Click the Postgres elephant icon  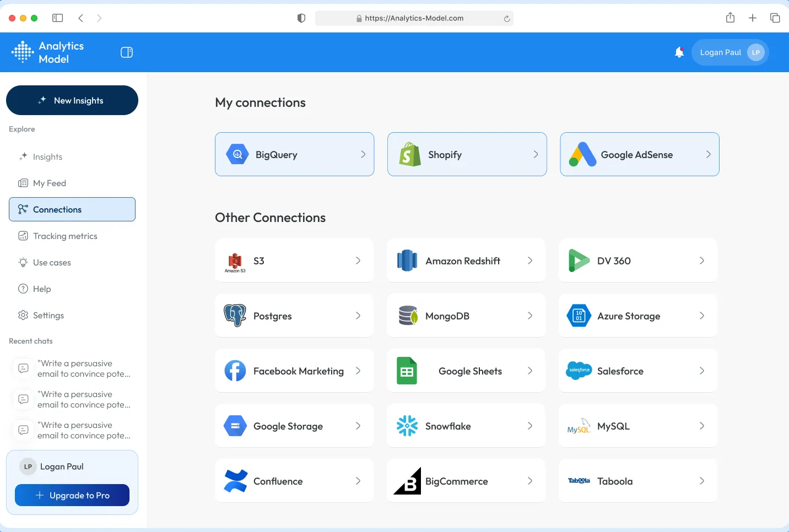pyautogui.click(x=235, y=316)
